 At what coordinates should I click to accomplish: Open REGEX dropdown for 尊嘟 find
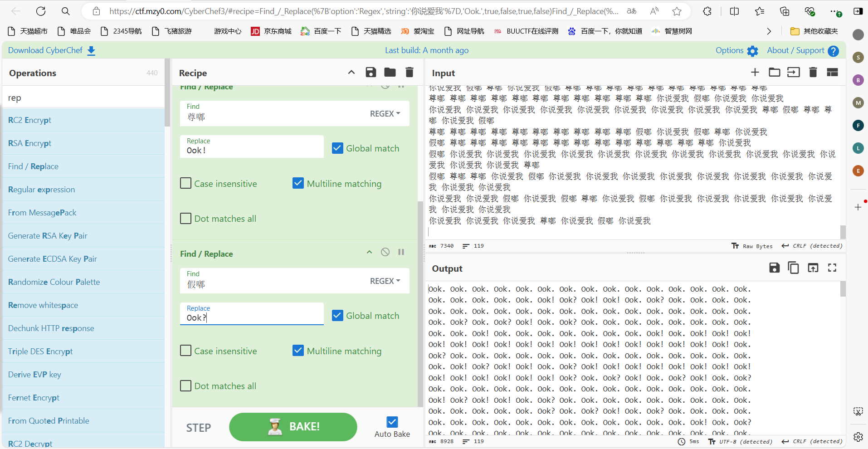point(385,113)
